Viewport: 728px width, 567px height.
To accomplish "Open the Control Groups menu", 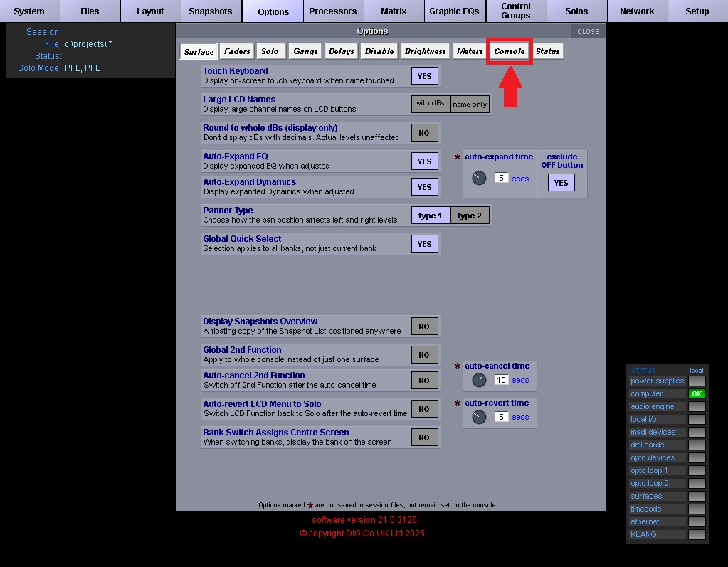I will [x=515, y=11].
